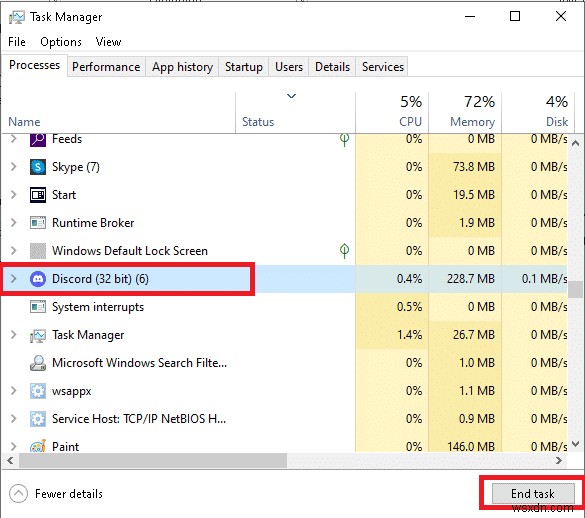This screenshot has height=518, width=585.
Task: Click the Windows Default Lock Screen icon
Action: pos(38,251)
